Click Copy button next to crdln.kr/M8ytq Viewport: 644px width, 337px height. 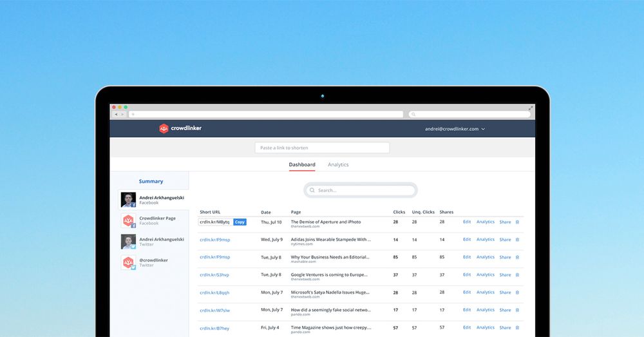(x=240, y=222)
